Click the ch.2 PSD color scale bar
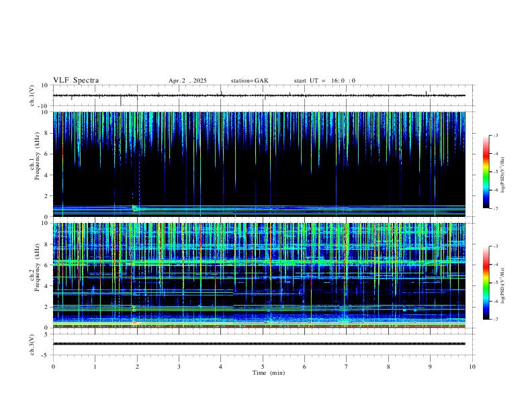532x411 pixels. pyautogui.click(x=486, y=283)
